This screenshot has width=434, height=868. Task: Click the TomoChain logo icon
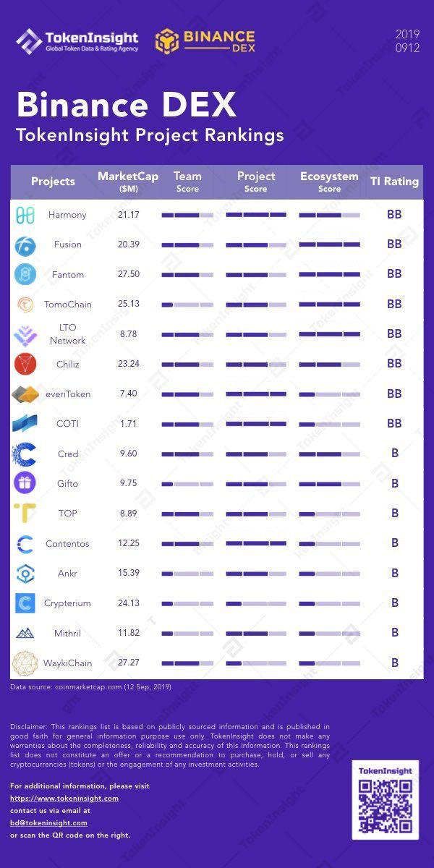pyautogui.click(x=25, y=305)
